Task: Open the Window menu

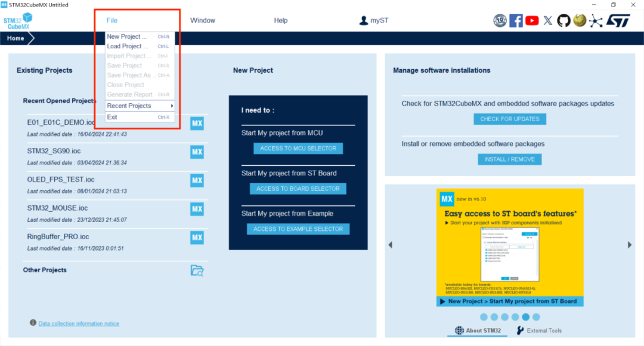Action: pyautogui.click(x=203, y=20)
